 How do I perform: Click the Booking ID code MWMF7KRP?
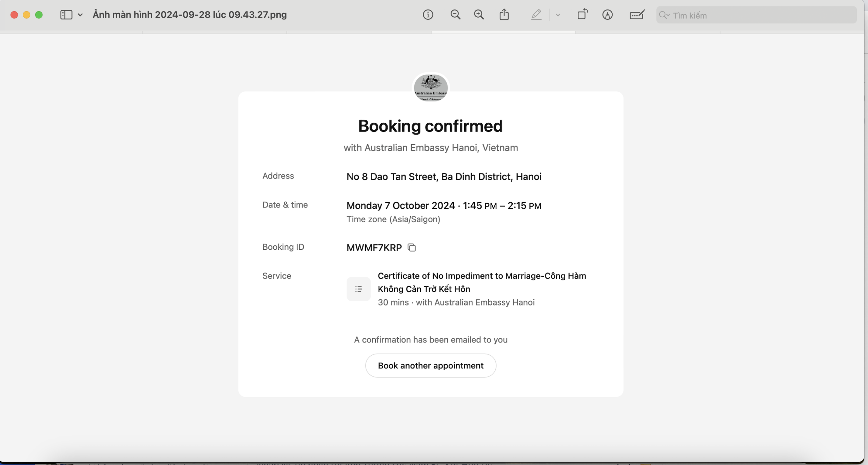[x=374, y=248]
